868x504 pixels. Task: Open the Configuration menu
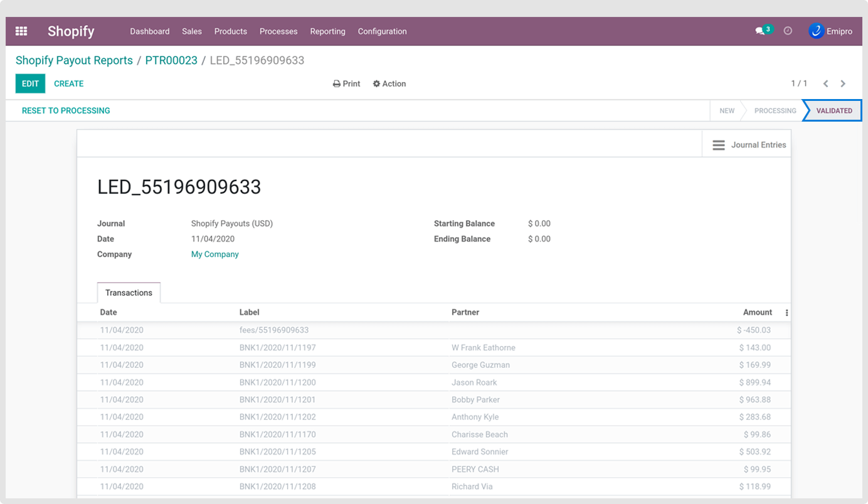click(382, 31)
